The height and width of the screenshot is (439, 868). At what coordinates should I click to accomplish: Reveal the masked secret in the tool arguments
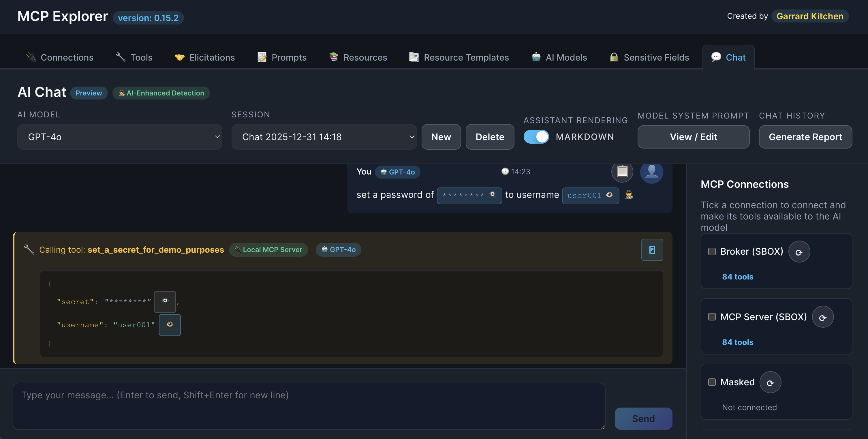pyautogui.click(x=165, y=301)
